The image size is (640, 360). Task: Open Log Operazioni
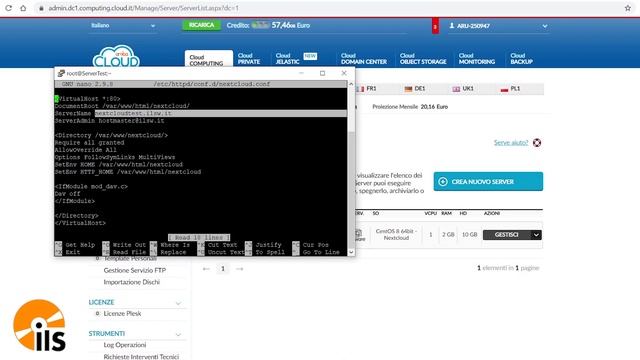pos(124,345)
